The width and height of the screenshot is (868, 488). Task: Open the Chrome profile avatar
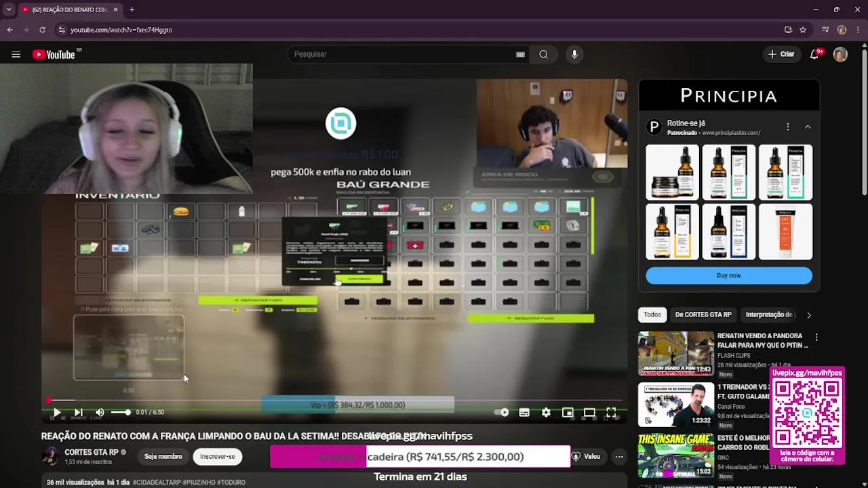(842, 30)
